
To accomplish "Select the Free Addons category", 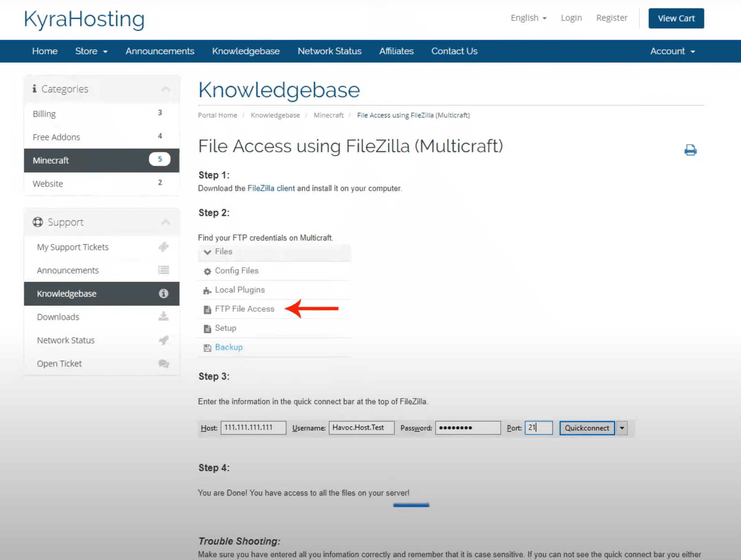I will coord(102,137).
